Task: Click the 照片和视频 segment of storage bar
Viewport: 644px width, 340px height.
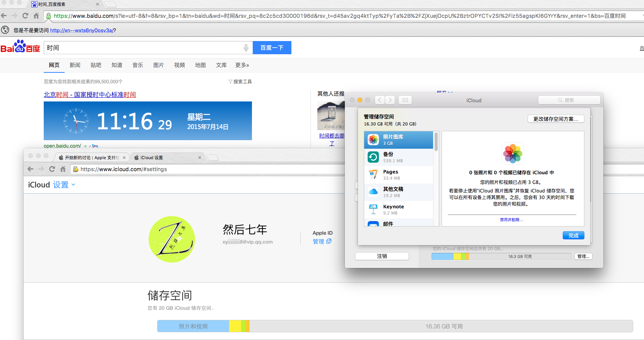Action: click(193, 326)
